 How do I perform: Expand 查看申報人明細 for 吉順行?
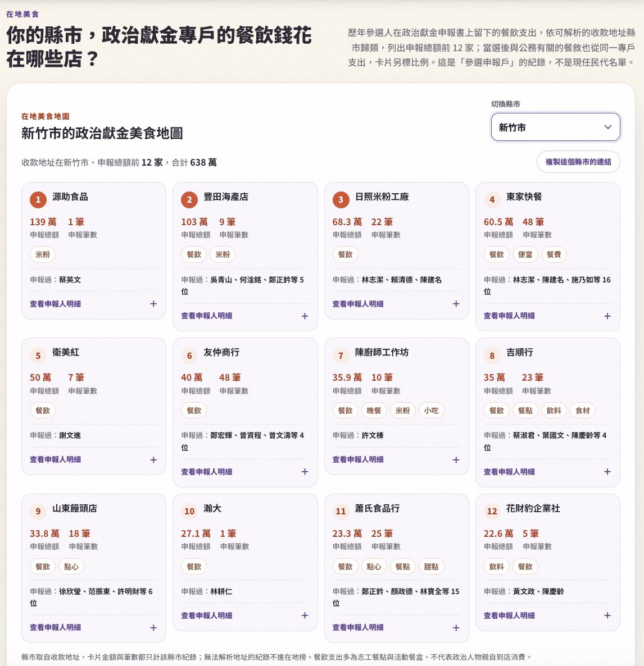click(x=547, y=472)
